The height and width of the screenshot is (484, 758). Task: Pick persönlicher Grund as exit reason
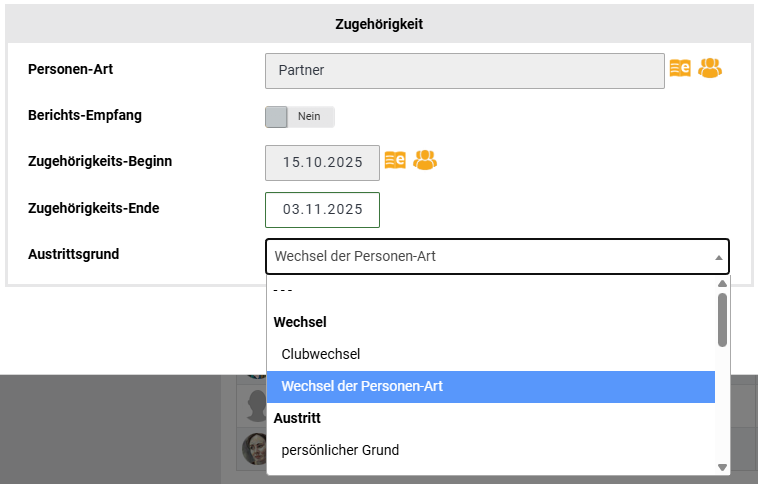click(340, 450)
